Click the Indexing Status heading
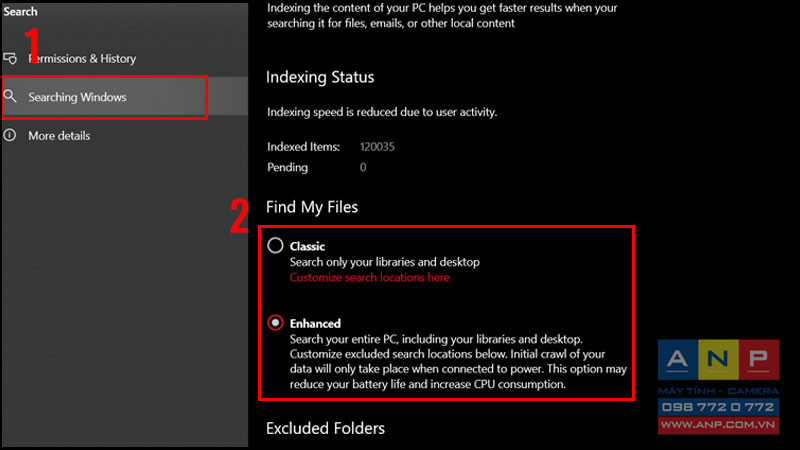This screenshot has height=450, width=800. point(320,77)
